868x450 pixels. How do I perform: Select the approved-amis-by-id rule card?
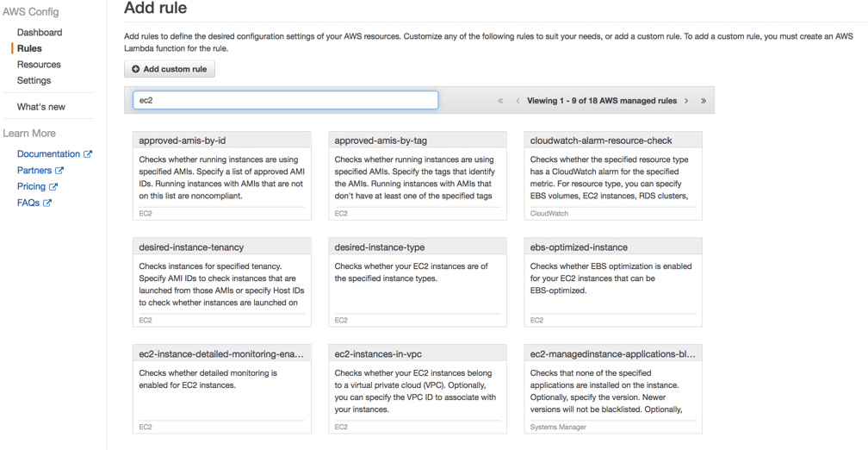[222, 176]
